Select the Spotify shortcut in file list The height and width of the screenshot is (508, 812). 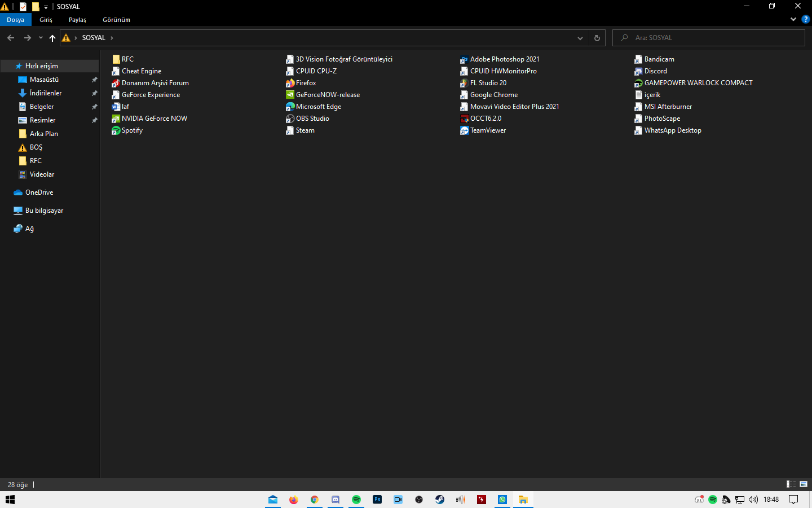127,130
